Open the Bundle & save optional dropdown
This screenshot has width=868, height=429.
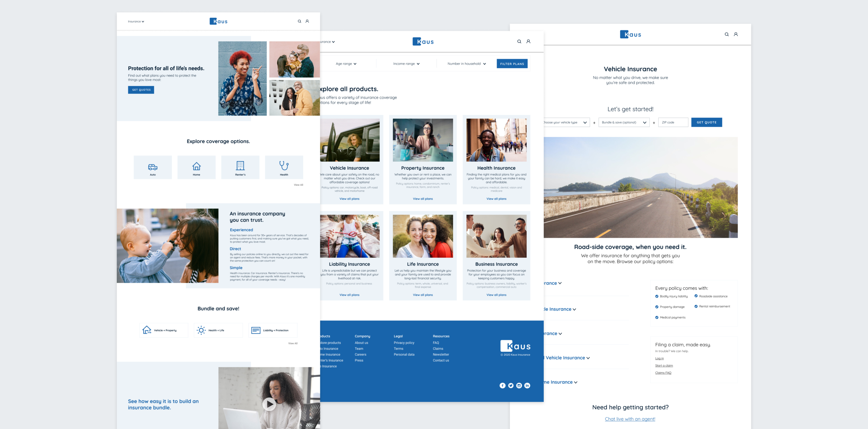[x=624, y=122]
